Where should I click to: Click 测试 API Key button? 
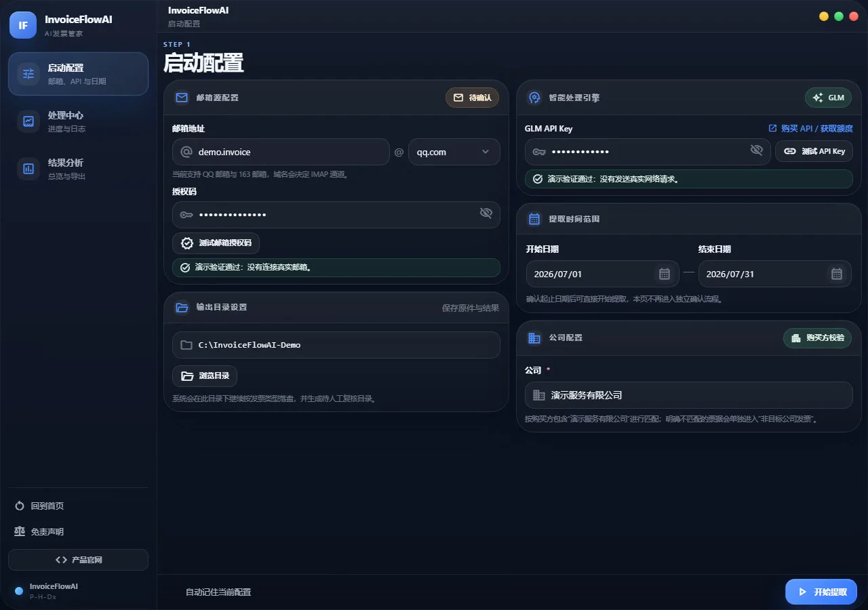[814, 151]
